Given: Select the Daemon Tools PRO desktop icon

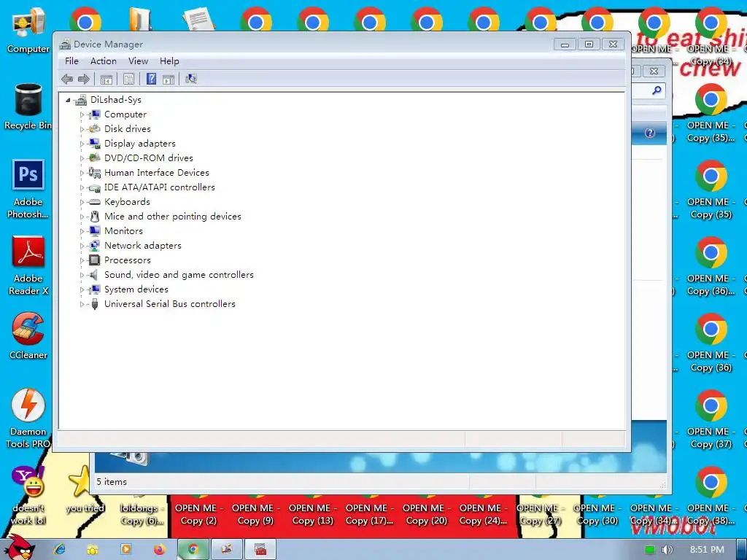Looking at the screenshot, I should [28, 419].
